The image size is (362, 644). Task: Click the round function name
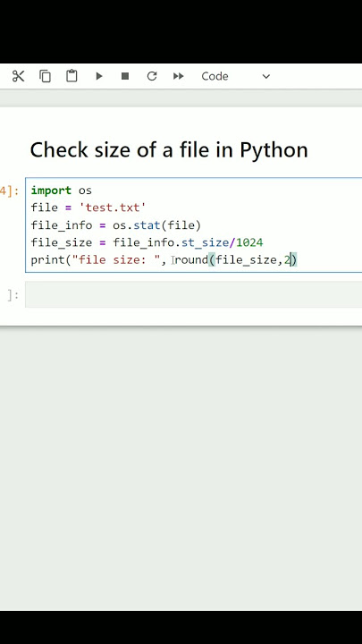point(191,260)
